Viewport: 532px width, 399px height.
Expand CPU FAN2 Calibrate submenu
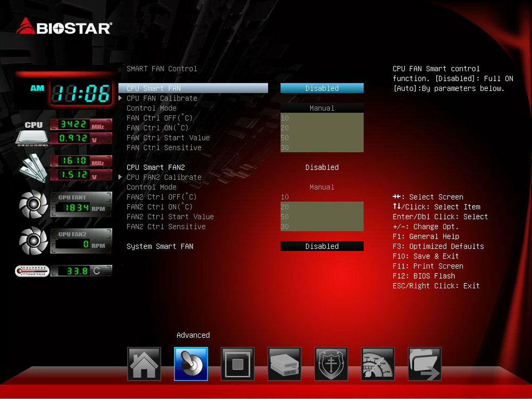tap(164, 177)
